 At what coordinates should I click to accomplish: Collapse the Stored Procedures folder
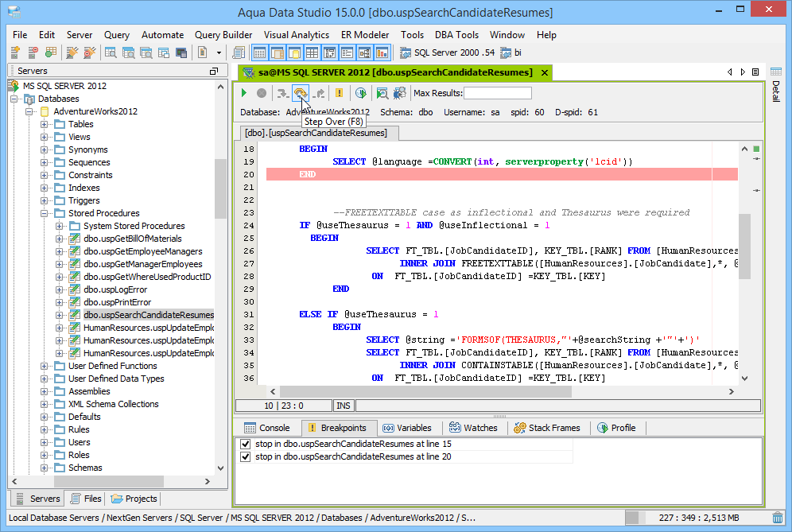(x=44, y=213)
